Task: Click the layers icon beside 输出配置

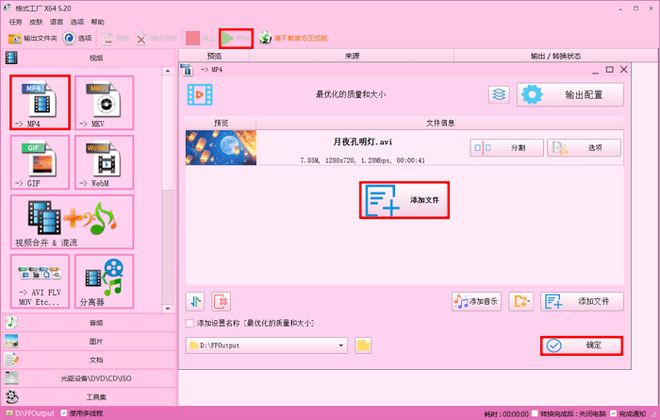Action: [500, 94]
